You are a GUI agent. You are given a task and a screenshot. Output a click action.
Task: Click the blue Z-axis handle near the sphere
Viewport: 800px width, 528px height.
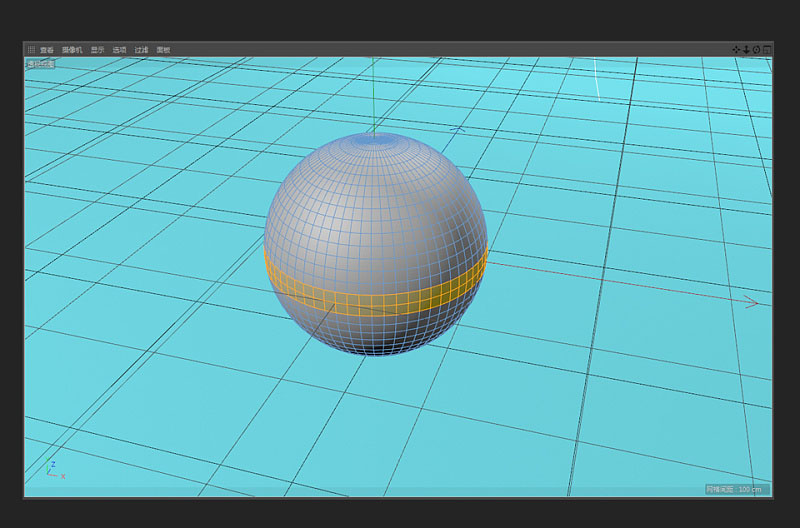[458, 130]
